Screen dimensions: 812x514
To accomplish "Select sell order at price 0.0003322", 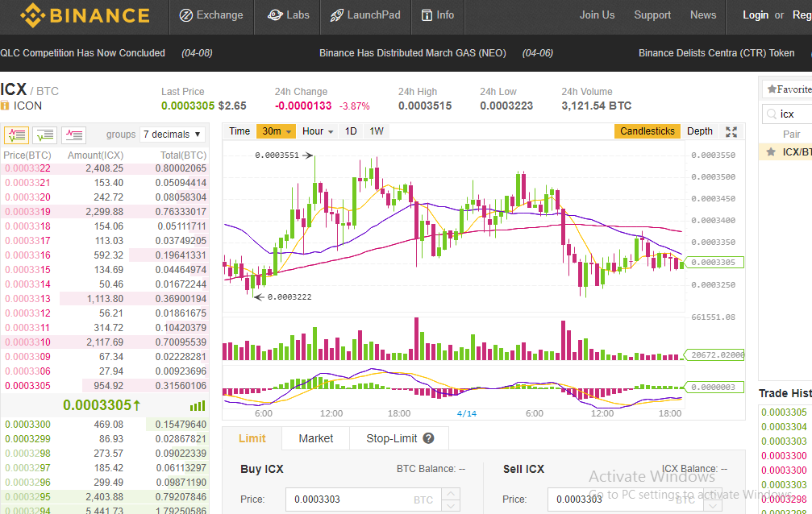I will click(105, 168).
